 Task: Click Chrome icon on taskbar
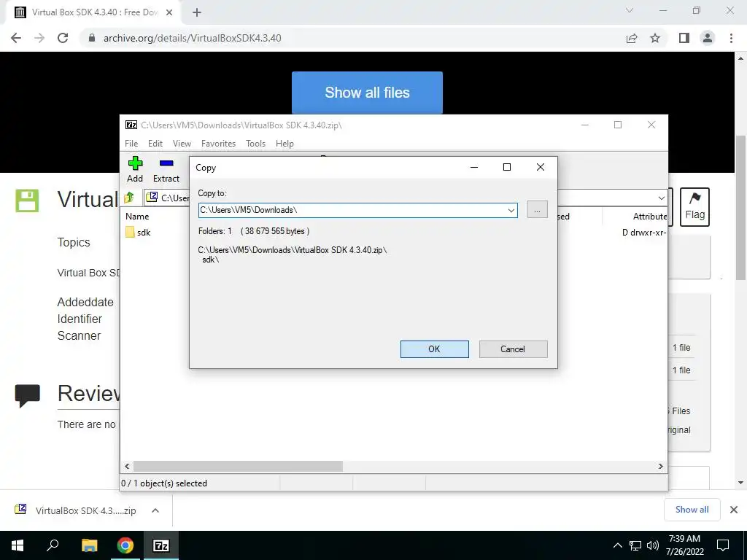(125, 545)
